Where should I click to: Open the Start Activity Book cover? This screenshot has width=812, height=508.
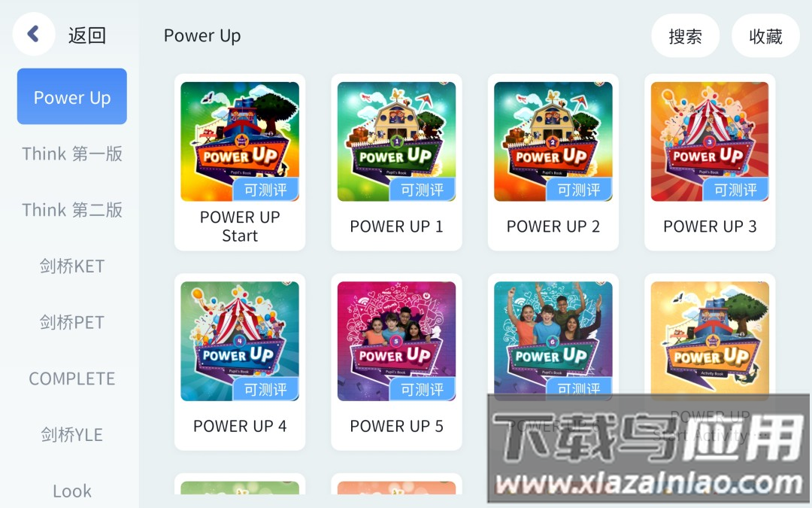tap(710, 338)
